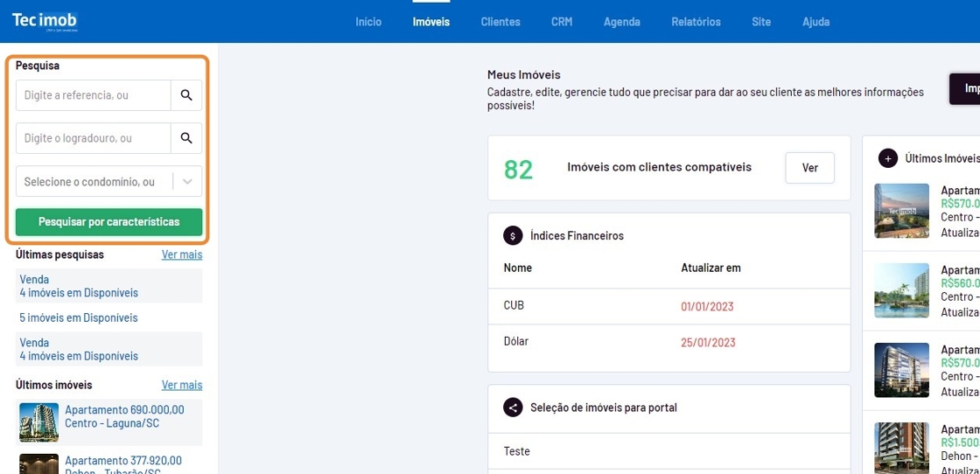This screenshot has width=980, height=474.
Task: Click the logradouro search magnifier icon
Action: [186, 138]
